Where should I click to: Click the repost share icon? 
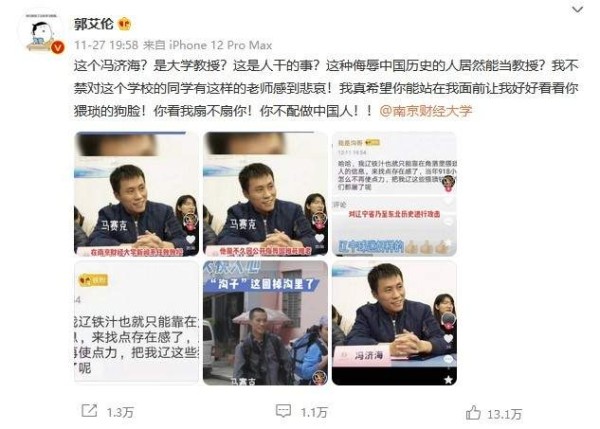(90, 411)
